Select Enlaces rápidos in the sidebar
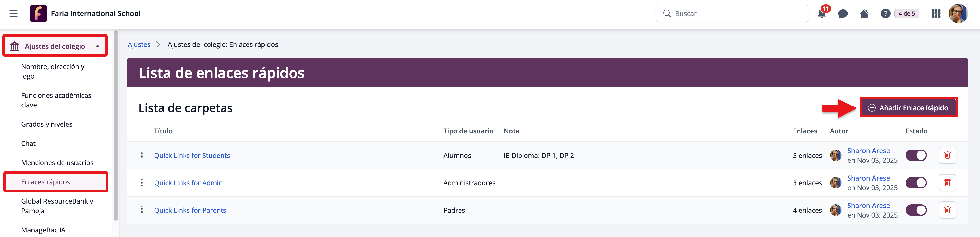This screenshot has width=980, height=237. (46, 182)
